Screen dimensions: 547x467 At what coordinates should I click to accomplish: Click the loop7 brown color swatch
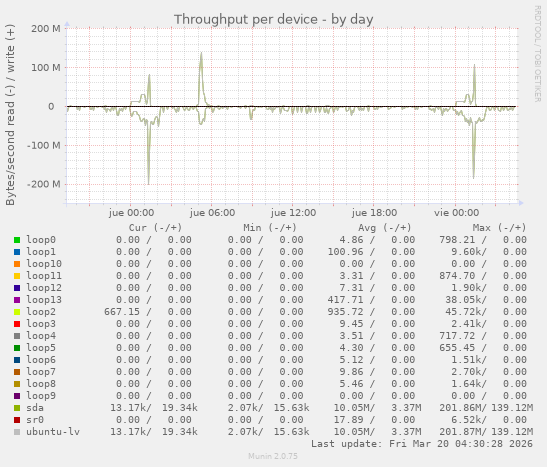17,372
